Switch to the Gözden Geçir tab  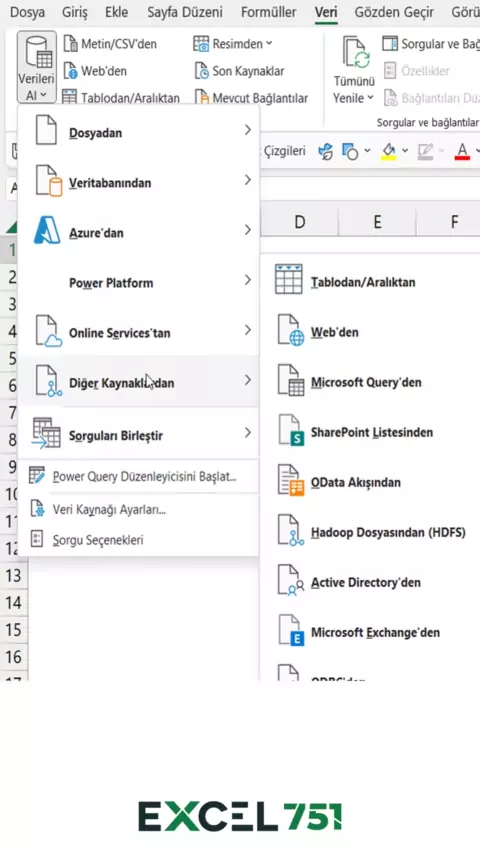point(394,12)
